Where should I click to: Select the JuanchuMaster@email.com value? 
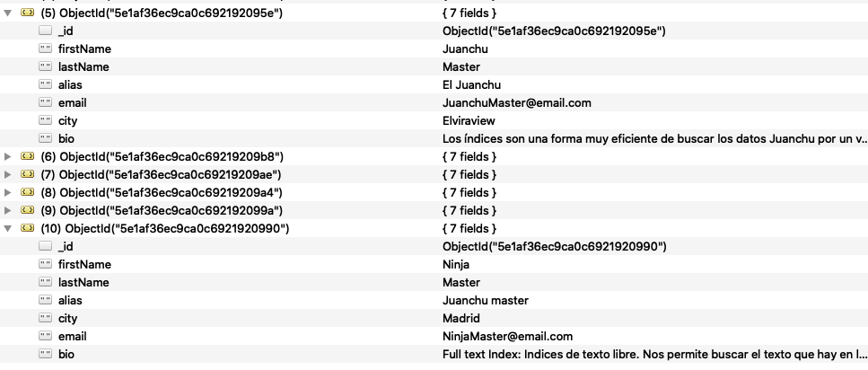point(516,103)
